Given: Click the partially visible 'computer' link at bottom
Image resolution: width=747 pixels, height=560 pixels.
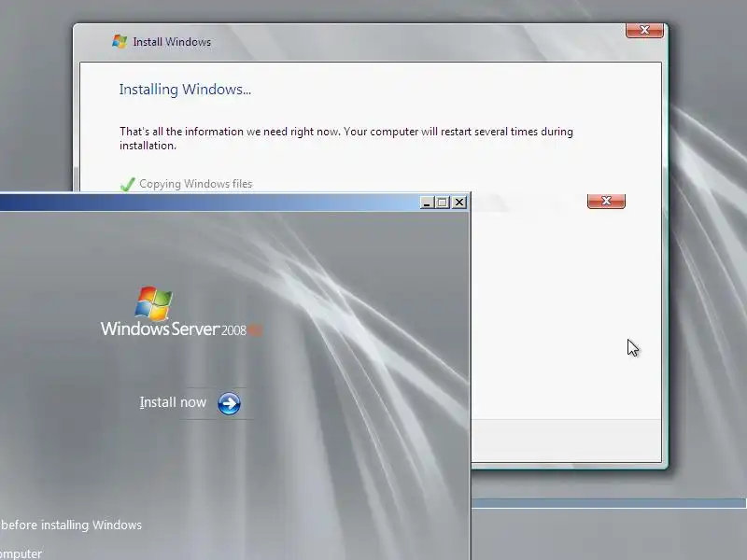Looking at the screenshot, I should (x=21, y=553).
